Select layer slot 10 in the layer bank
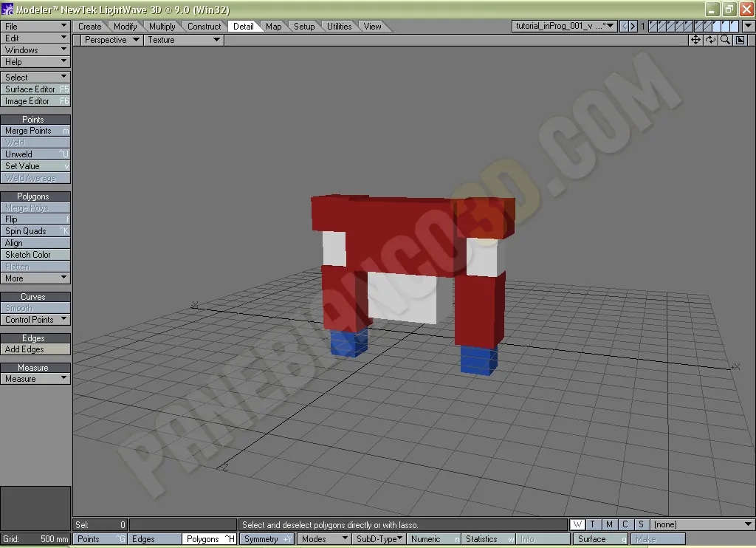 (x=735, y=26)
